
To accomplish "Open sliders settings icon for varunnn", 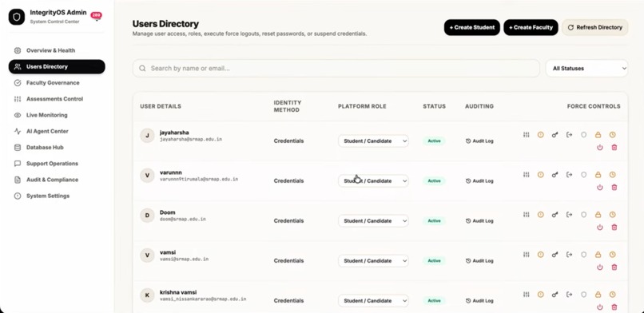I will [526, 174].
